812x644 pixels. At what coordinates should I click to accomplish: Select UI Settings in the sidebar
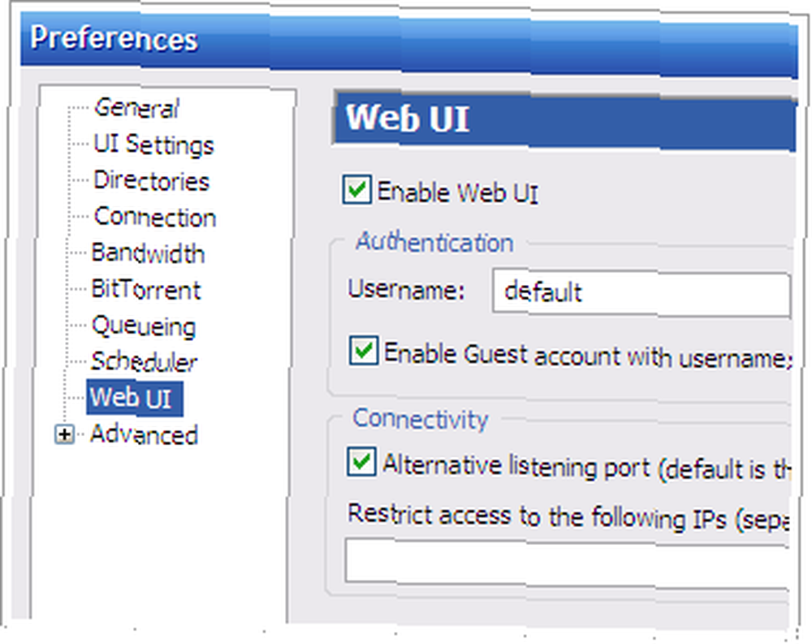153,144
